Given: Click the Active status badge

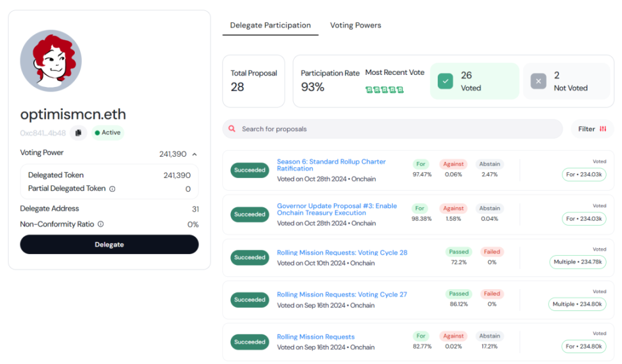Looking at the screenshot, I should 107,133.
